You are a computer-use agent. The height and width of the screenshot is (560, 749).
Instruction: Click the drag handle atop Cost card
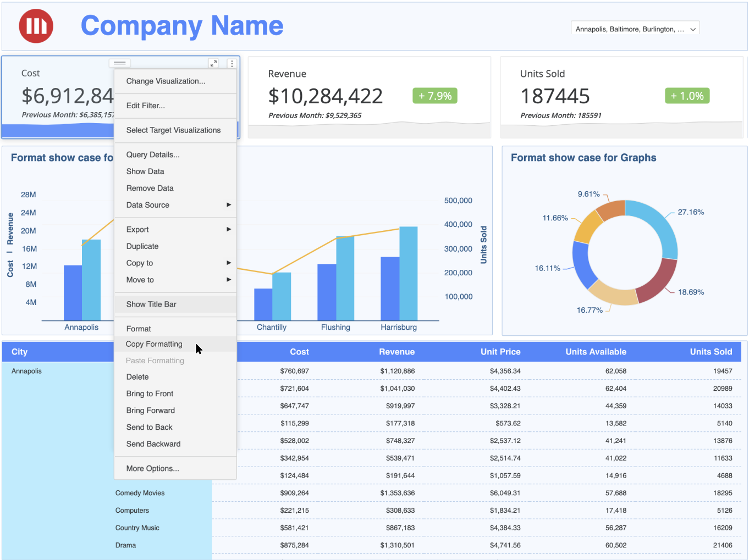pos(120,63)
